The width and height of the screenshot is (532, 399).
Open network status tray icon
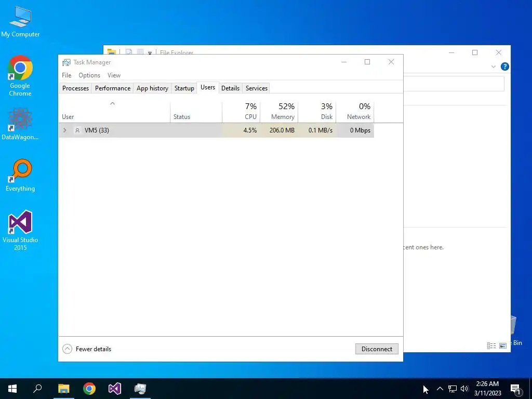pyautogui.click(x=453, y=389)
